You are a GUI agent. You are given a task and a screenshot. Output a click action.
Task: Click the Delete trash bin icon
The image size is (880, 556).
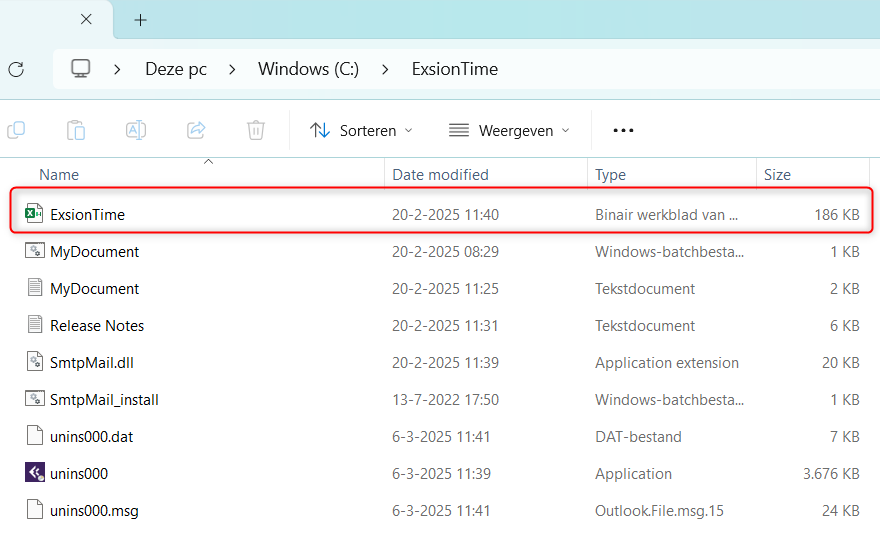coord(256,130)
